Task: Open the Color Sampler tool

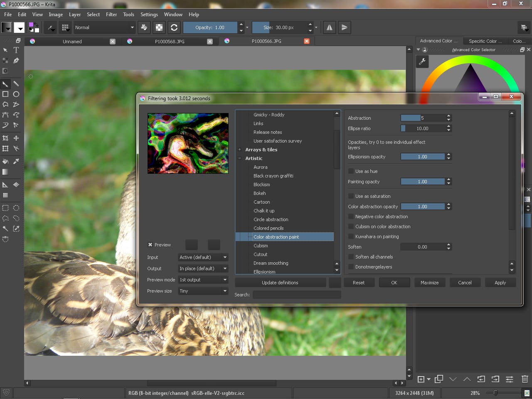Action: point(16,161)
